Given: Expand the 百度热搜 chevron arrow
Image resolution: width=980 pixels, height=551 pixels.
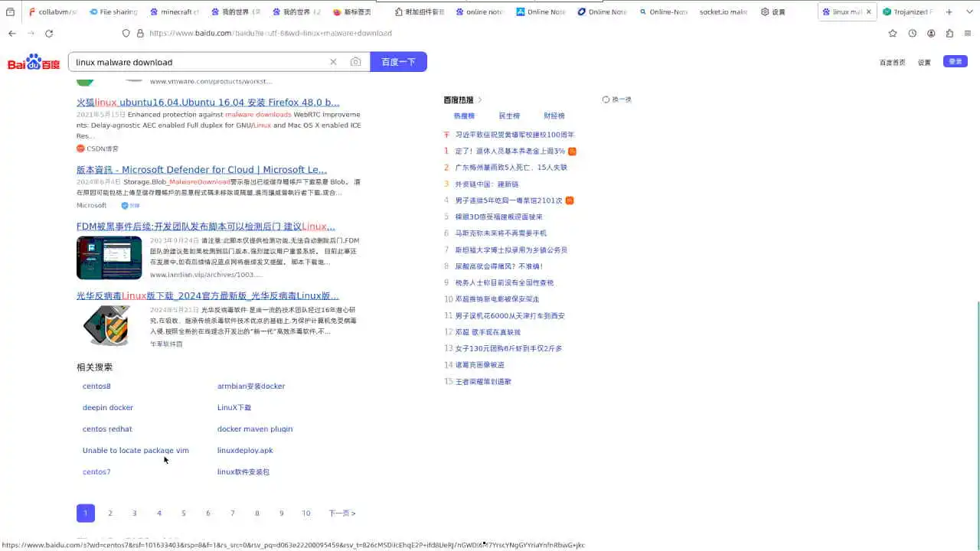Looking at the screenshot, I should (480, 100).
